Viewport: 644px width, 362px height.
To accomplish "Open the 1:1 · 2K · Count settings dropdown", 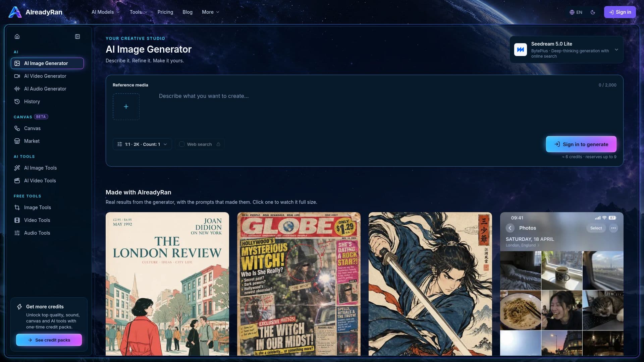I will (142, 144).
